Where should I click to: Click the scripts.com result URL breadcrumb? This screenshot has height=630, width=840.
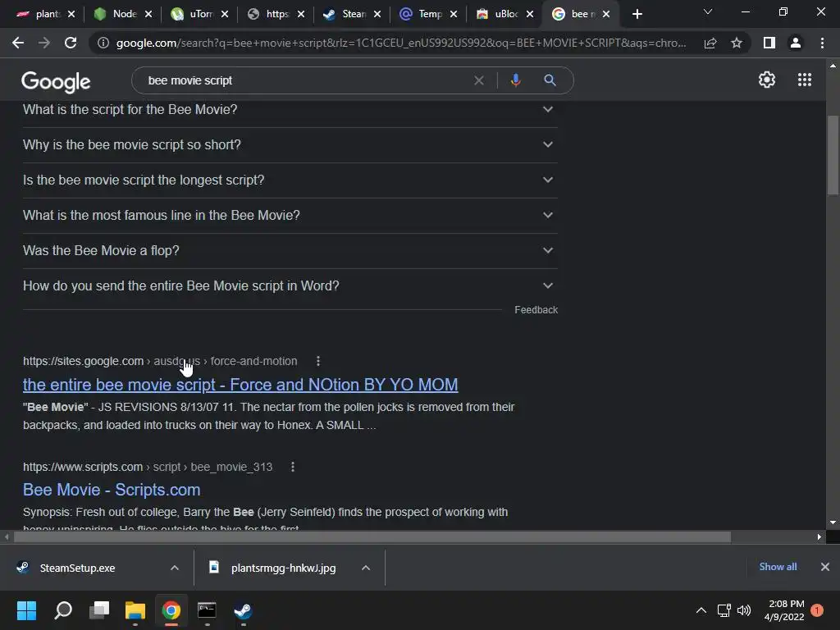(148, 467)
